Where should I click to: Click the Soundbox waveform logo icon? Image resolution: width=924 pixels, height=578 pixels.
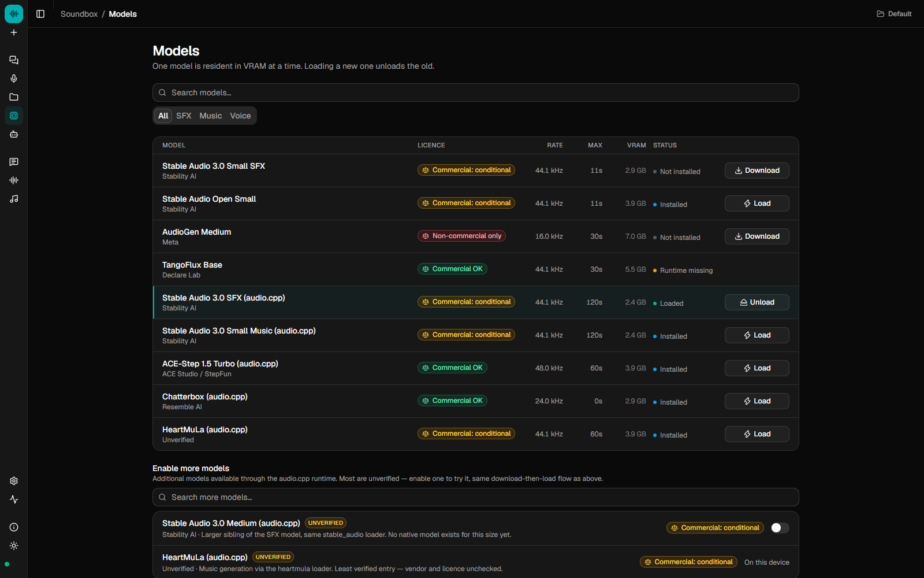pyautogui.click(x=14, y=14)
